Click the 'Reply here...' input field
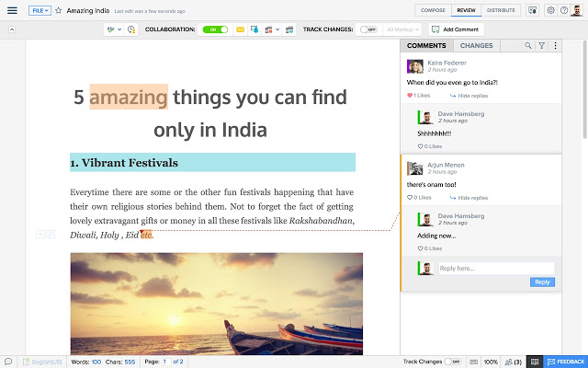 coord(496,268)
